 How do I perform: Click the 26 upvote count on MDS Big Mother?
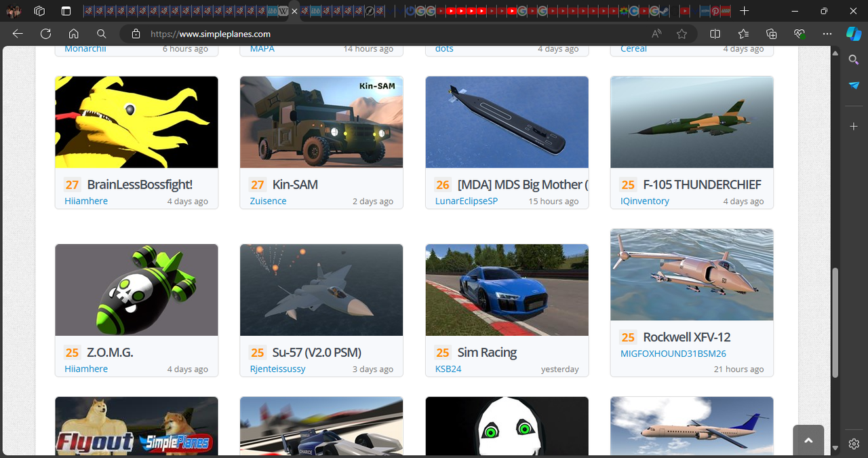coord(443,185)
